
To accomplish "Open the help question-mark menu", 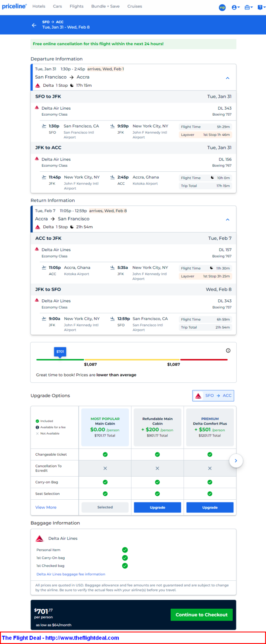I will point(261,7).
